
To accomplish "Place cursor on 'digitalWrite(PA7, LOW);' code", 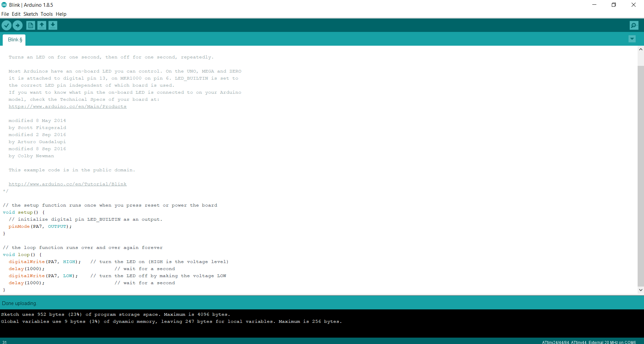I will [x=43, y=276].
